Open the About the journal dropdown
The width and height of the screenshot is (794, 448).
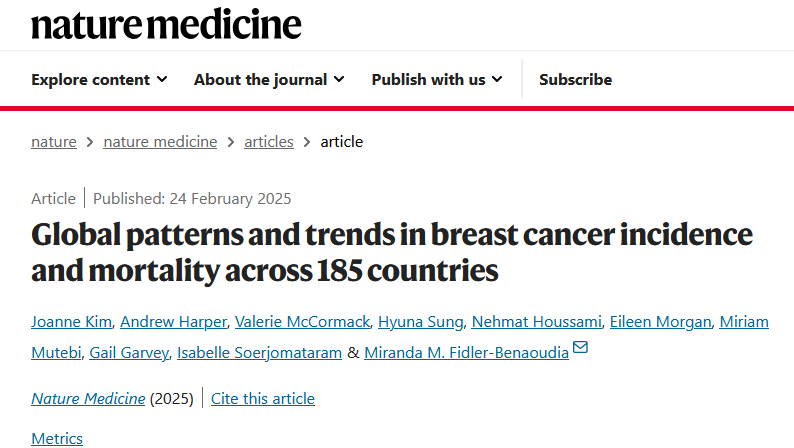269,79
